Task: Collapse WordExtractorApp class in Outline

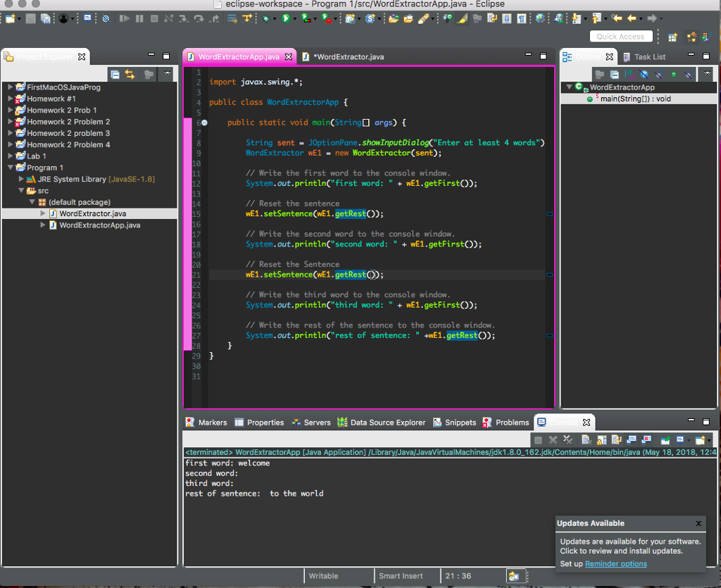Action: point(569,87)
